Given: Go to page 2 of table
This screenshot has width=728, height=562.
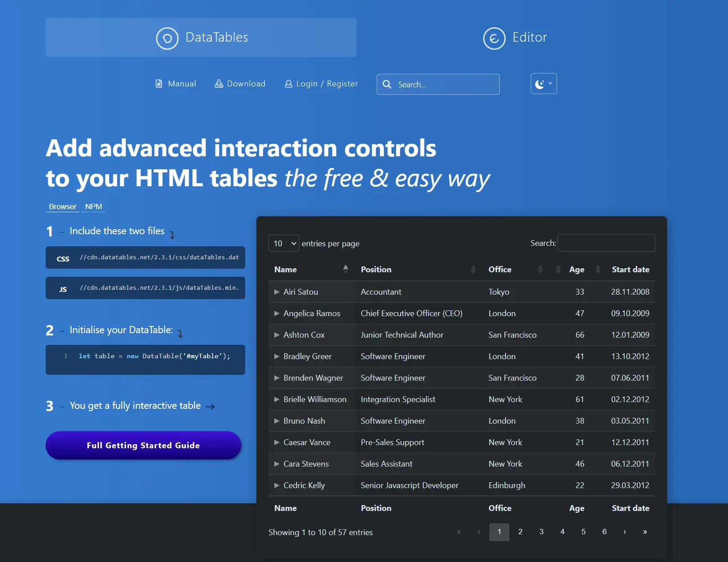Looking at the screenshot, I should [x=520, y=532].
